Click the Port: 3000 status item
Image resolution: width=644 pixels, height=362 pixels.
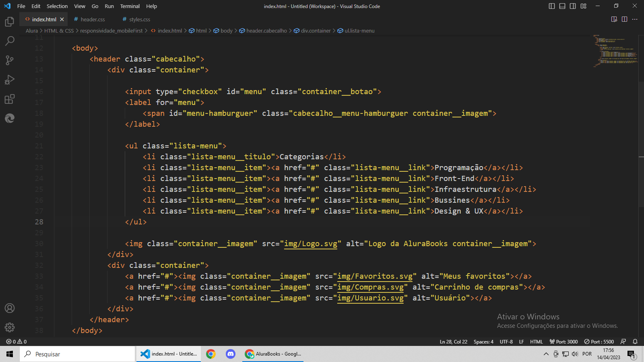[x=563, y=341]
